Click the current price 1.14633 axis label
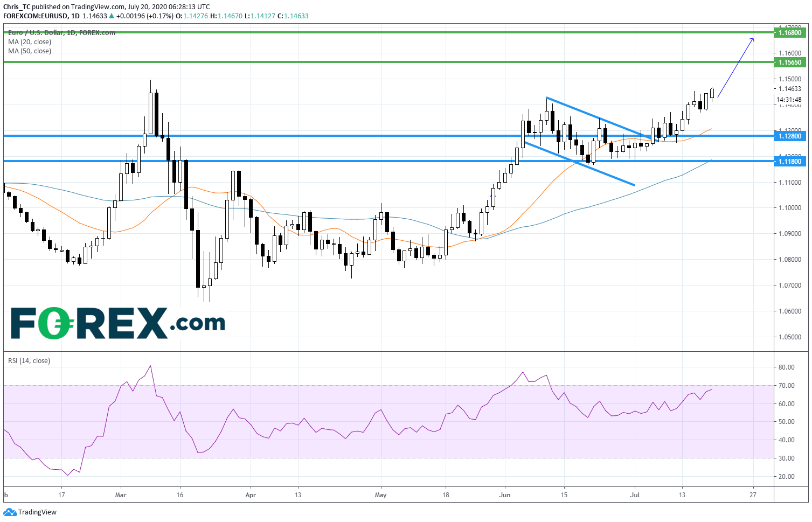The width and height of the screenshot is (812, 522). pyautogui.click(x=790, y=89)
